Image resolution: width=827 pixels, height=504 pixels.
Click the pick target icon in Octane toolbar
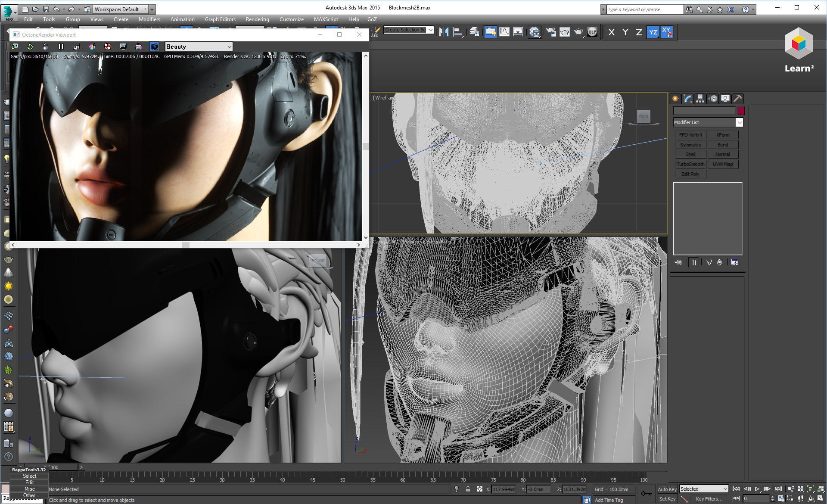(x=108, y=47)
